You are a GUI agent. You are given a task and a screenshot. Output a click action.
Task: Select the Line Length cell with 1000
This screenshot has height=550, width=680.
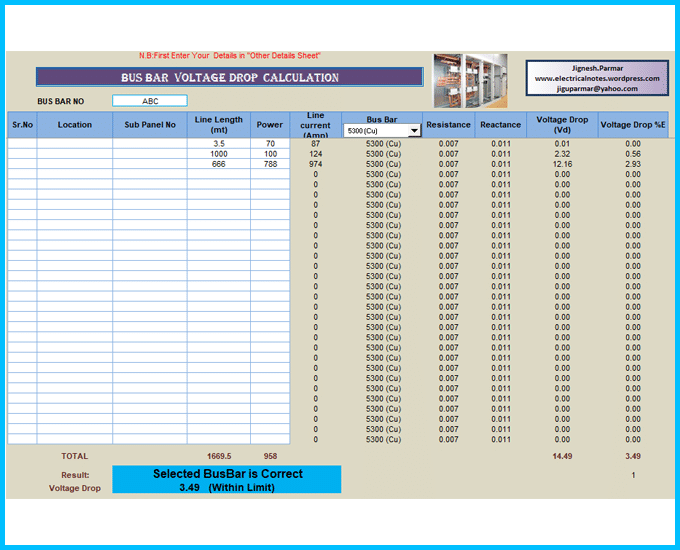(219, 154)
